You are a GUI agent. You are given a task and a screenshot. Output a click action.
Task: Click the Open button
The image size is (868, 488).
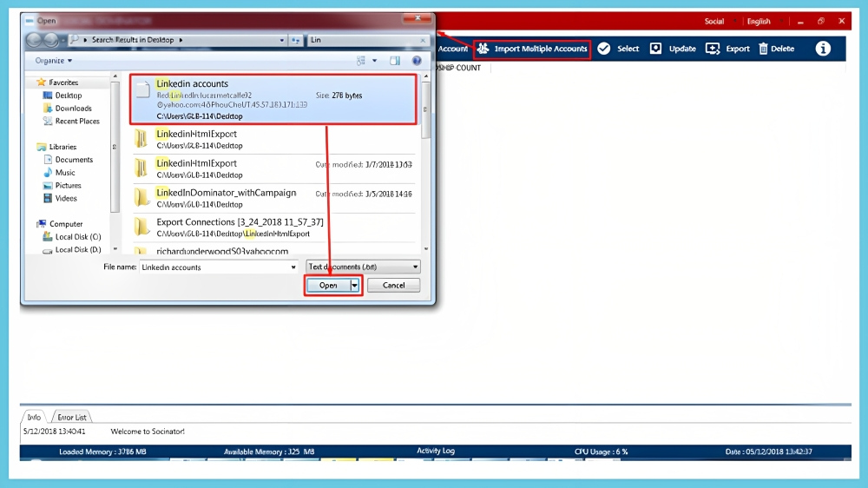click(328, 286)
